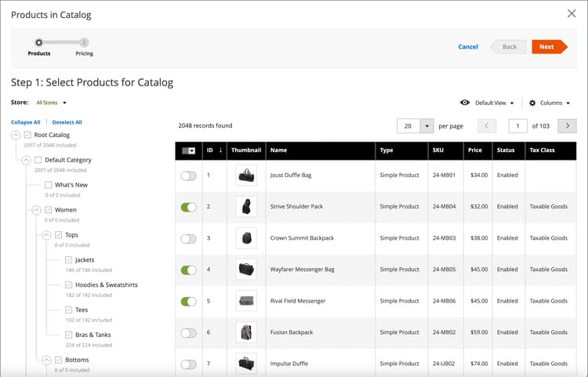Image resolution: width=588 pixels, height=377 pixels.
Task: Click the eye icon for Default View
Action: pos(465,103)
